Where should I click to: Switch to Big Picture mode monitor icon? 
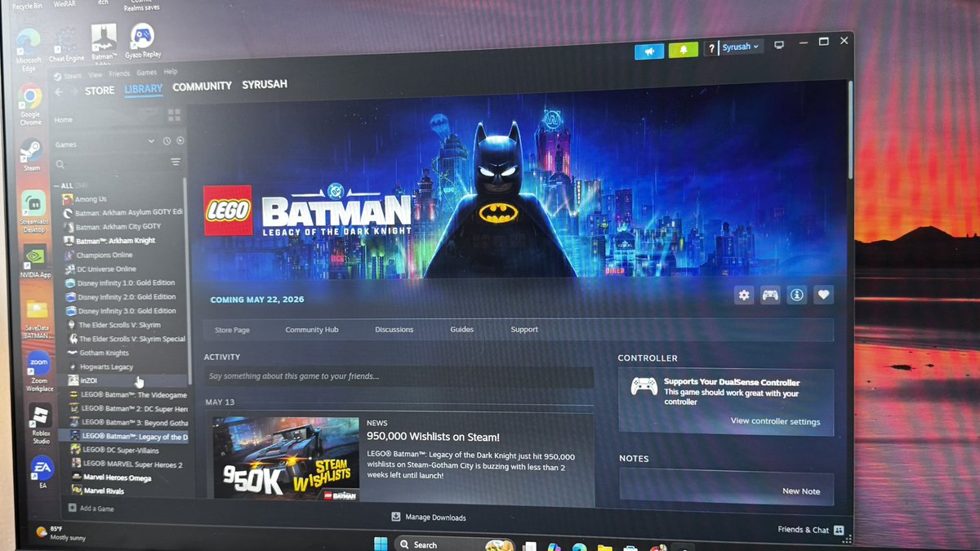(x=779, y=45)
